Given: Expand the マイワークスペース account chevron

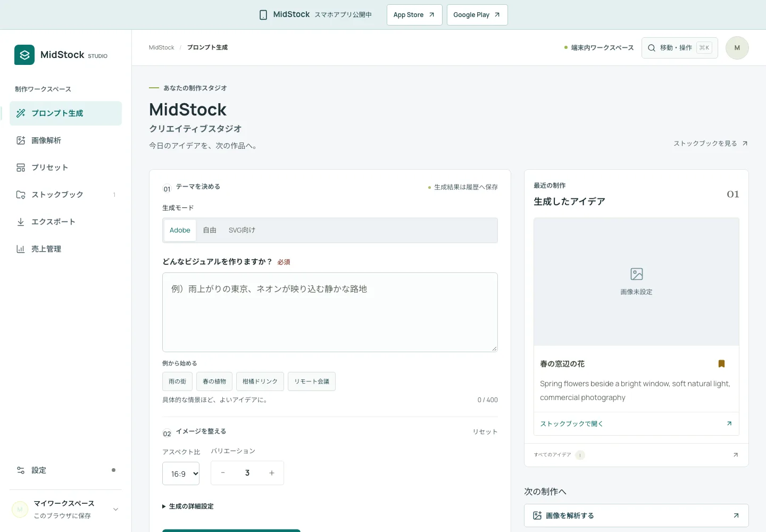Looking at the screenshot, I should click(115, 510).
